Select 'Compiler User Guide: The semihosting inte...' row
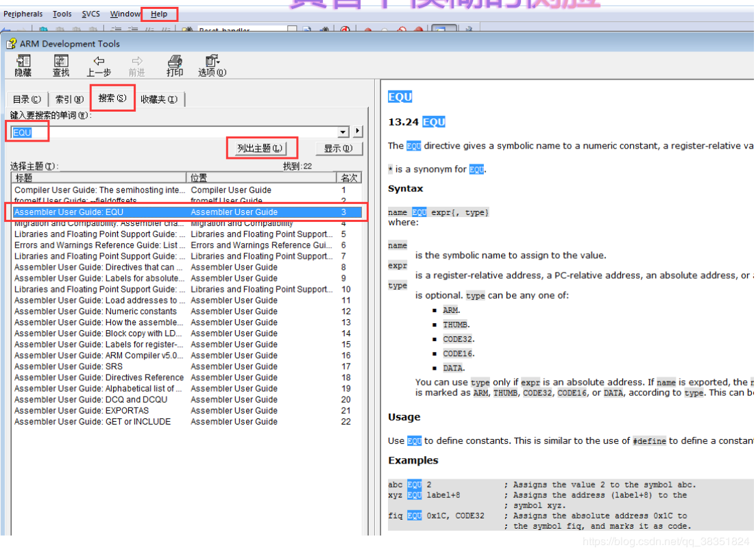756x554 pixels. point(187,190)
